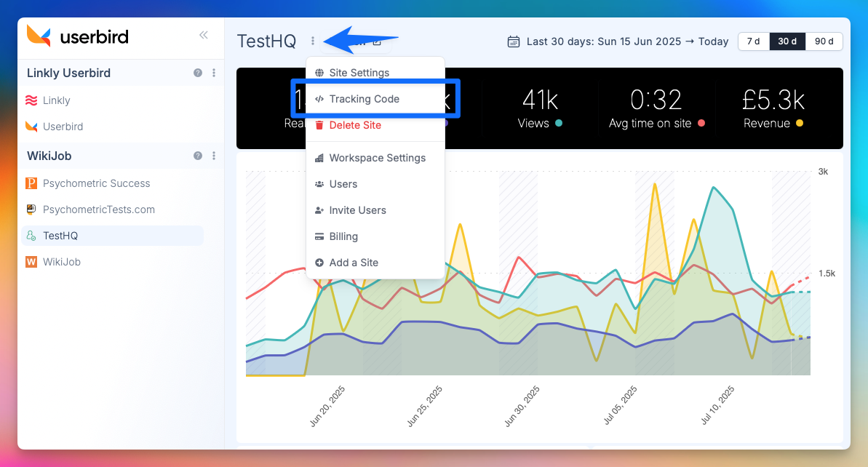This screenshot has width=868, height=467.
Task: Toggle the Revenue metric series
Action: point(773,108)
